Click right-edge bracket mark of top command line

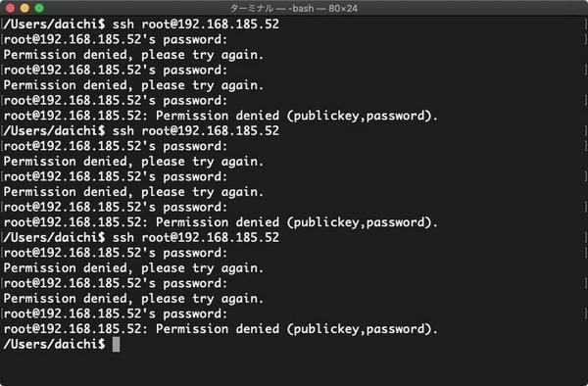click(585, 24)
